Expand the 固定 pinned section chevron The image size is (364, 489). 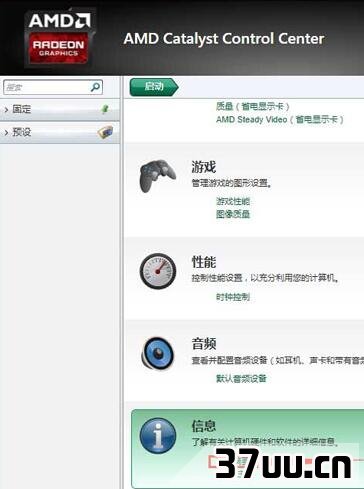tap(6, 109)
